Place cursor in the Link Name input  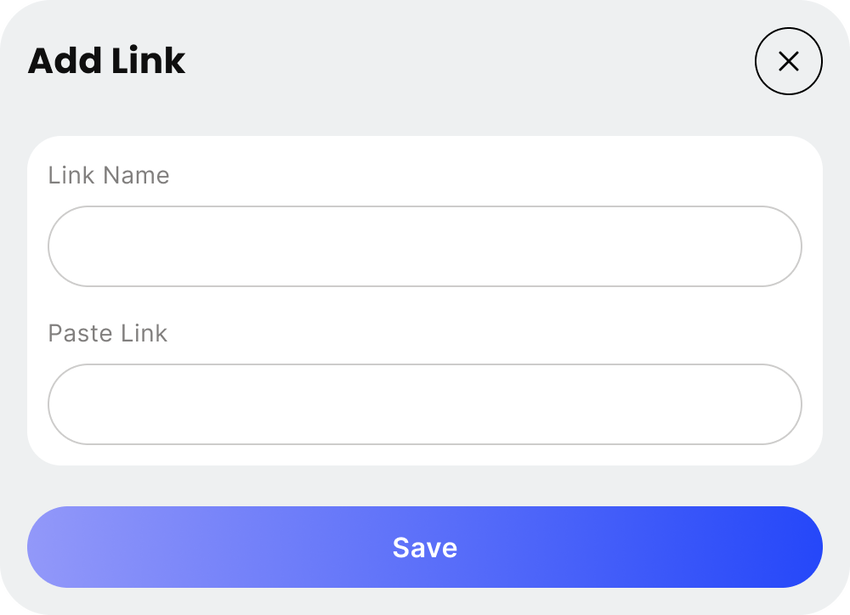point(424,246)
